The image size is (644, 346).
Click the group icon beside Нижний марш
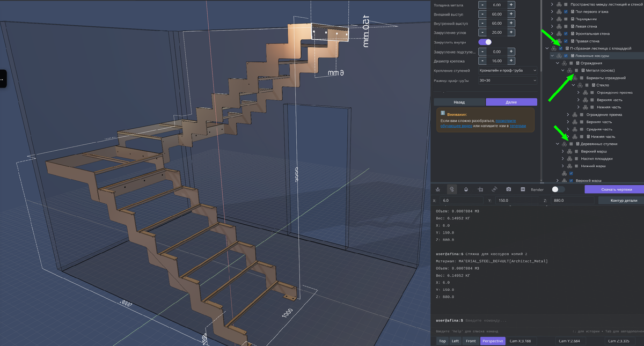click(x=569, y=166)
